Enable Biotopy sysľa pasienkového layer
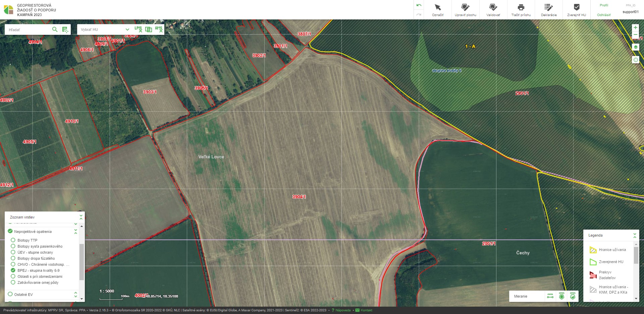 point(13,246)
